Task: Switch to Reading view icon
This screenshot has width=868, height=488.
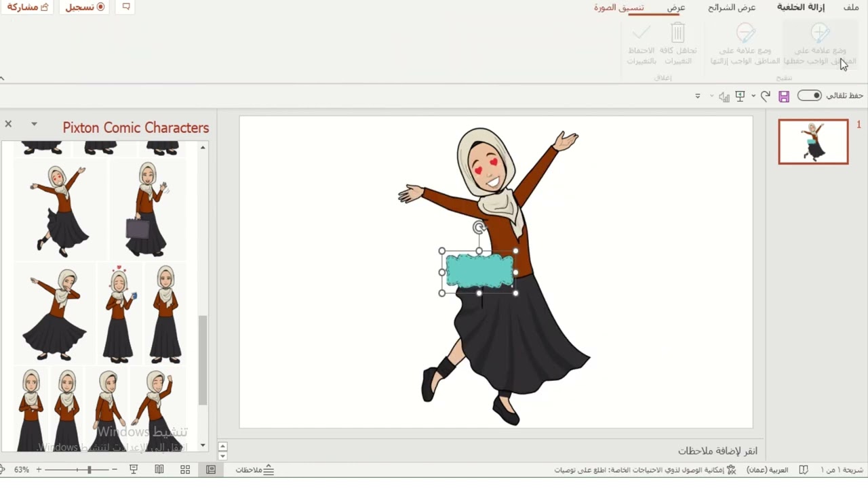Action: (x=159, y=469)
